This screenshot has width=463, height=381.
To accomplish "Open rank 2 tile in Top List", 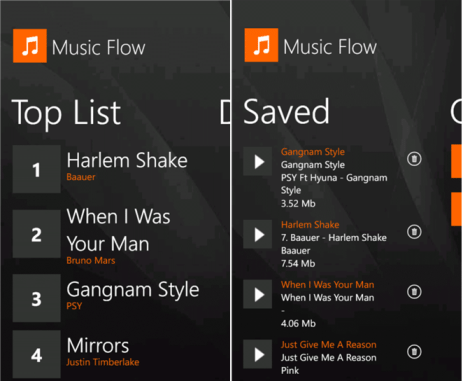I will 36,234.
